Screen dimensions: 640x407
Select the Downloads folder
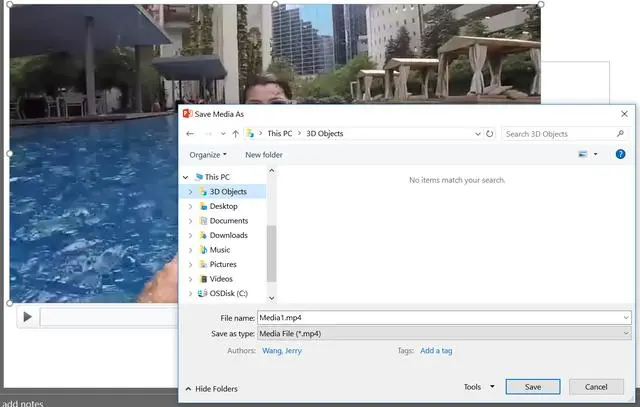229,235
